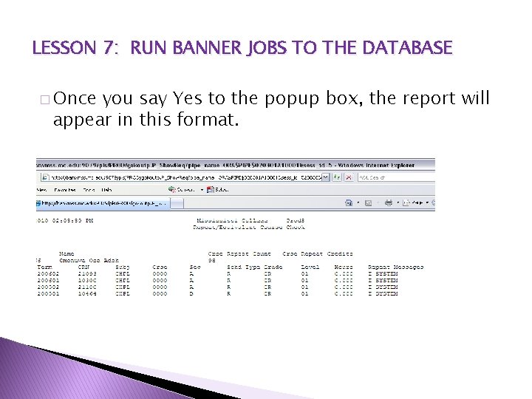
Task: Select the open browser tab with banner URL
Action: click(x=103, y=203)
